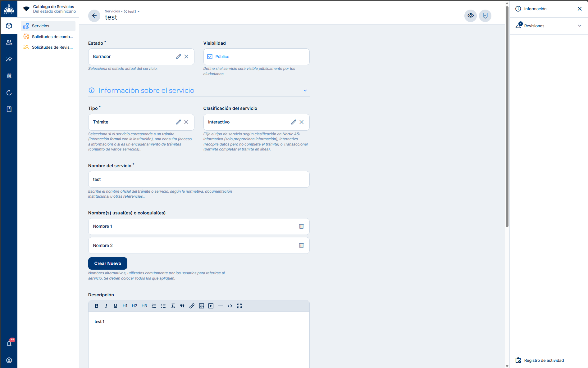Toggle fullscreen mode in description editor
The width and height of the screenshot is (588, 368).
[x=239, y=306]
